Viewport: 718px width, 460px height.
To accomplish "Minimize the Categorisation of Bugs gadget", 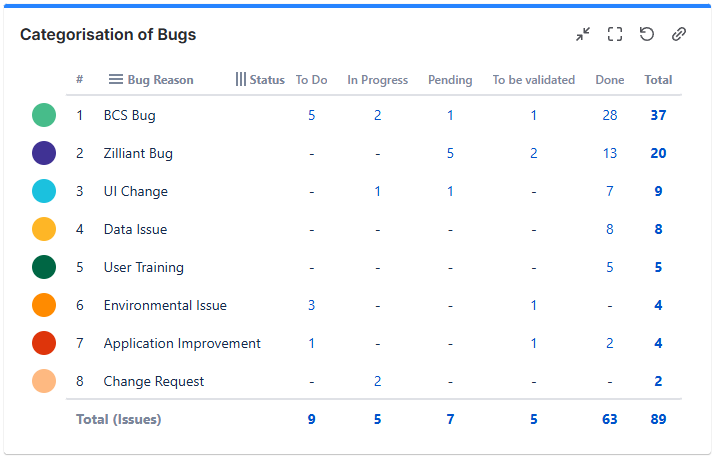I will (x=583, y=34).
